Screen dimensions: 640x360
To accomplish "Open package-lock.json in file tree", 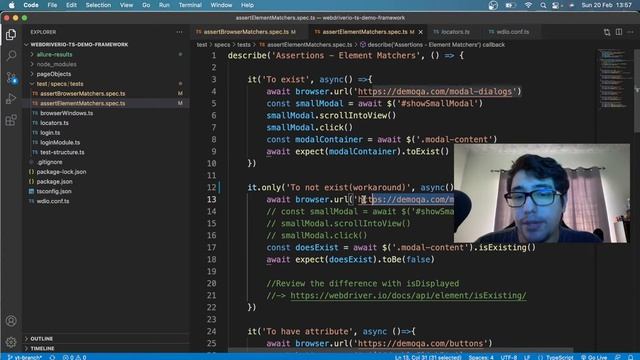I will (x=61, y=172).
